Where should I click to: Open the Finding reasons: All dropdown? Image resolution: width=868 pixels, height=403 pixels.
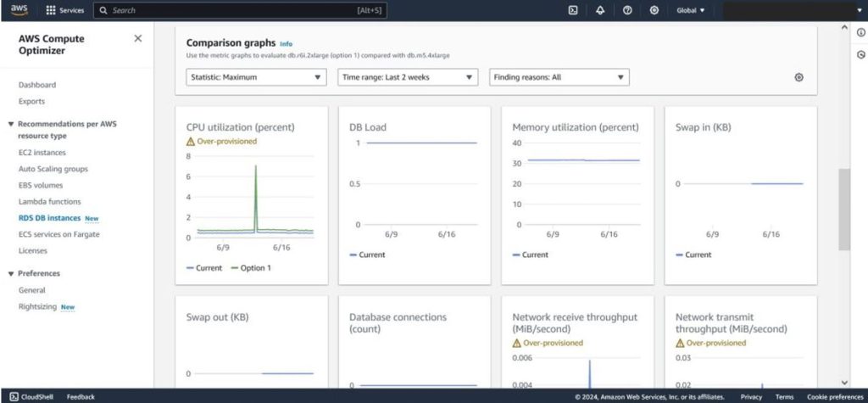(559, 77)
